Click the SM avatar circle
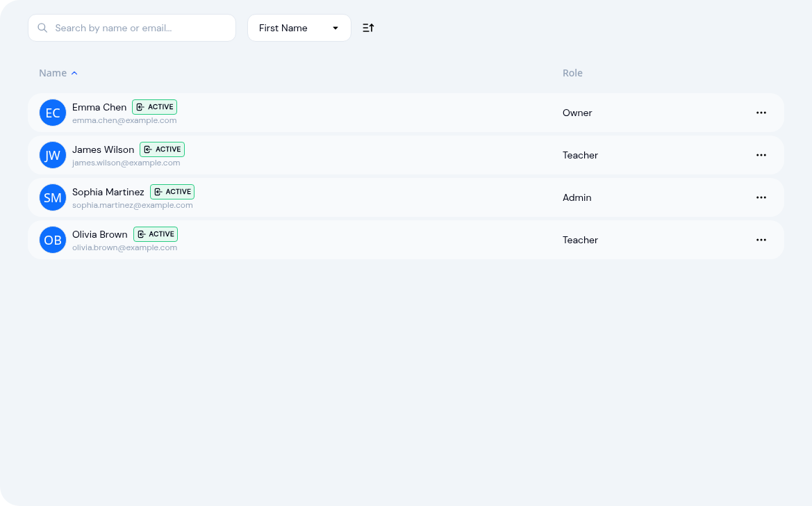Image resolution: width=812 pixels, height=506 pixels. point(53,197)
